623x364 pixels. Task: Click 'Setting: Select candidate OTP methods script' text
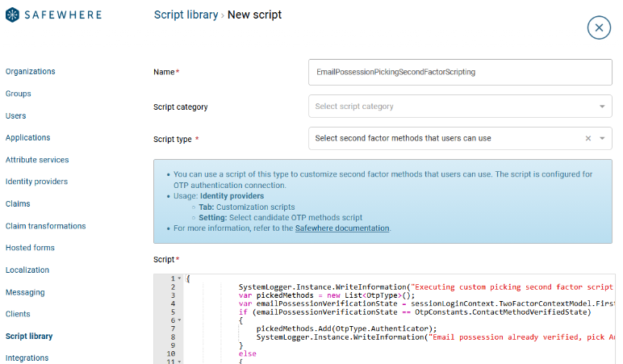pos(281,218)
